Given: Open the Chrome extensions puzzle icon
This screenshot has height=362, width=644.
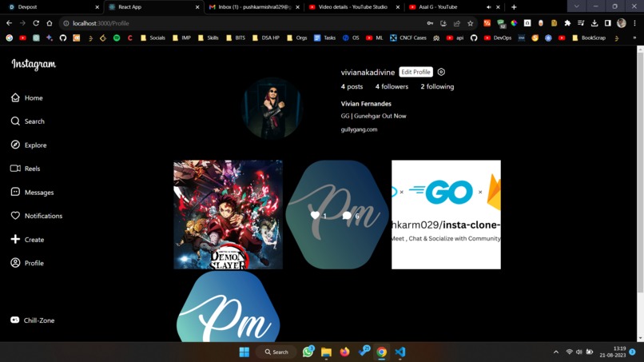Looking at the screenshot, I should click(x=567, y=23).
